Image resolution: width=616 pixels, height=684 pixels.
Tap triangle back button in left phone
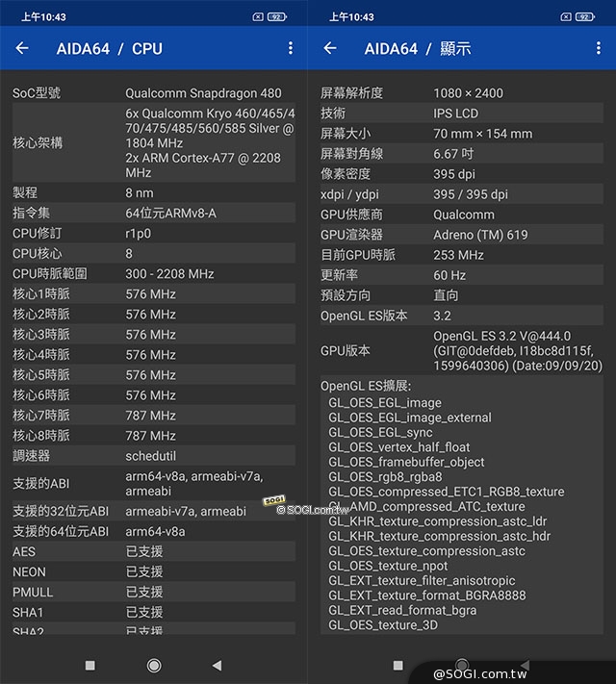coord(217,666)
